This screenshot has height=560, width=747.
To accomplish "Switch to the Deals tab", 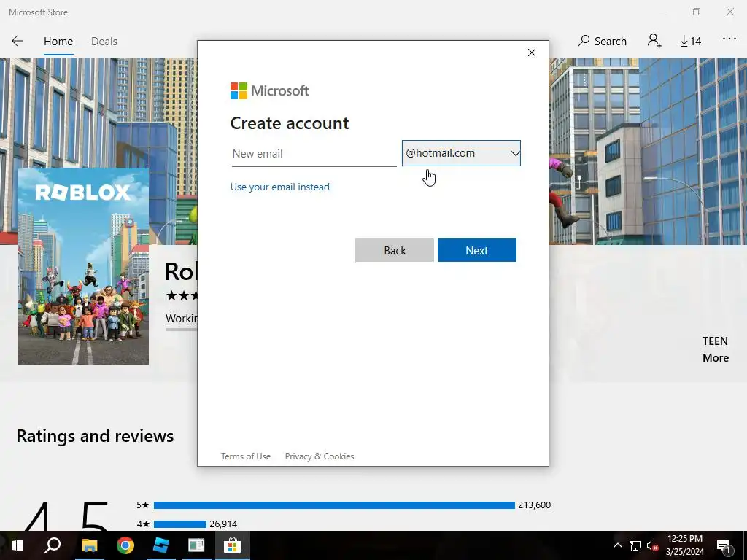I will (104, 42).
